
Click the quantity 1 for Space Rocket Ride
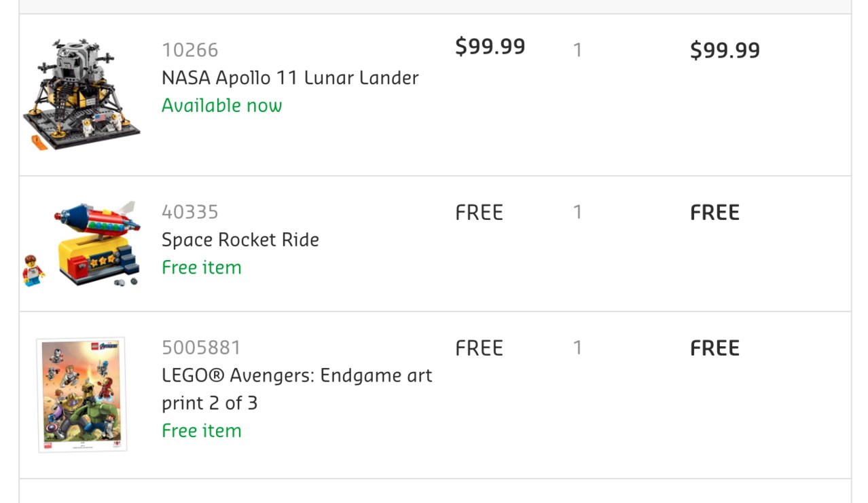coord(577,212)
